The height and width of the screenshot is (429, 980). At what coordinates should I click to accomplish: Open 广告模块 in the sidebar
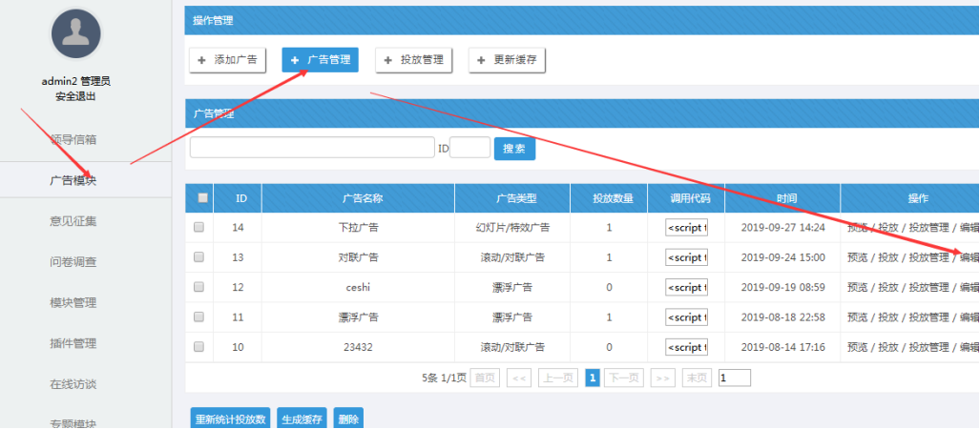click(x=73, y=180)
